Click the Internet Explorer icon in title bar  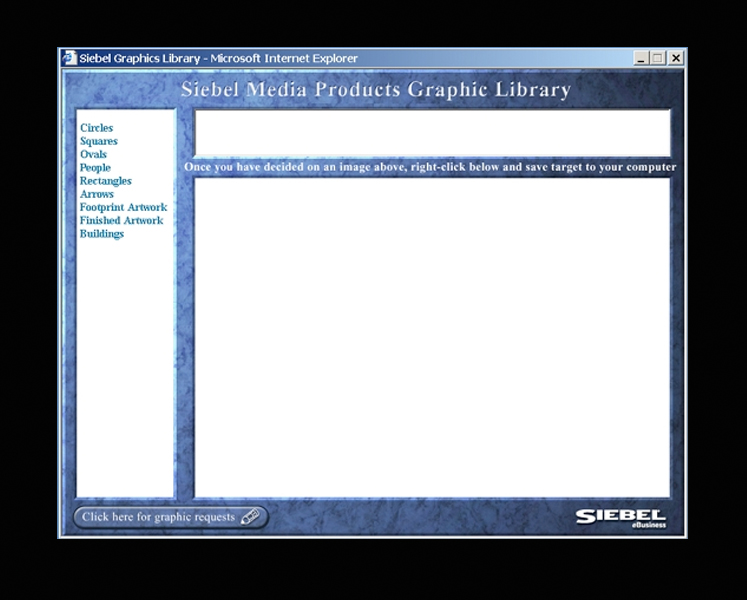click(69, 58)
